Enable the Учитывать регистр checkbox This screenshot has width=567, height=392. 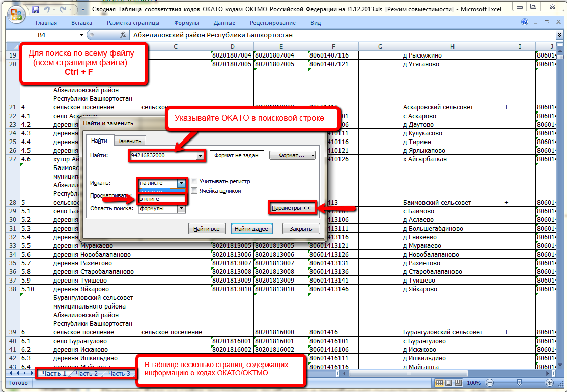pos(194,181)
